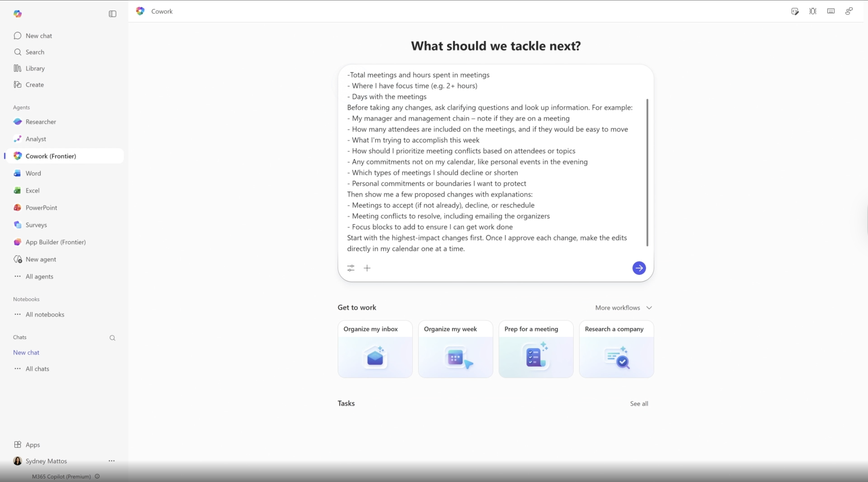The width and height of the screenshot is (868, 482).
Task: Open keyboard shortcuts from the top bar
Action: (831, 11)
